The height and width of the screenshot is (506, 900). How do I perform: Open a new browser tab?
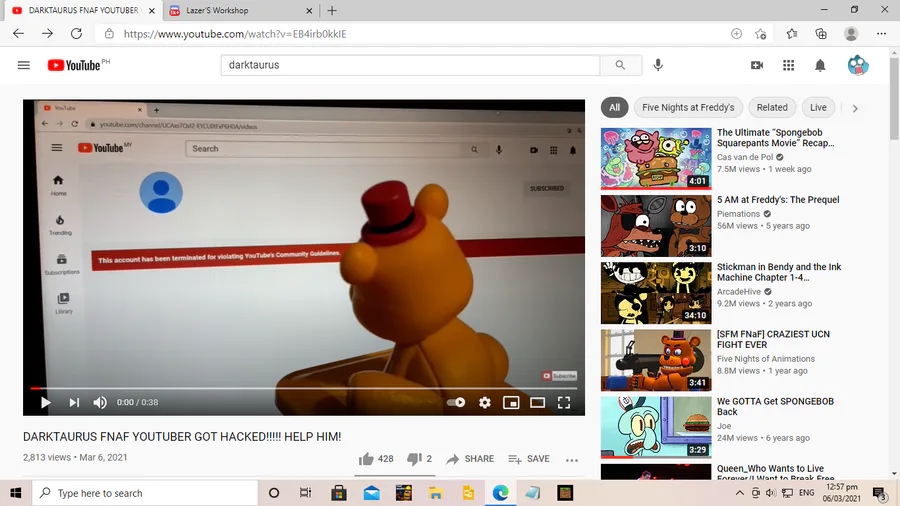332,10
